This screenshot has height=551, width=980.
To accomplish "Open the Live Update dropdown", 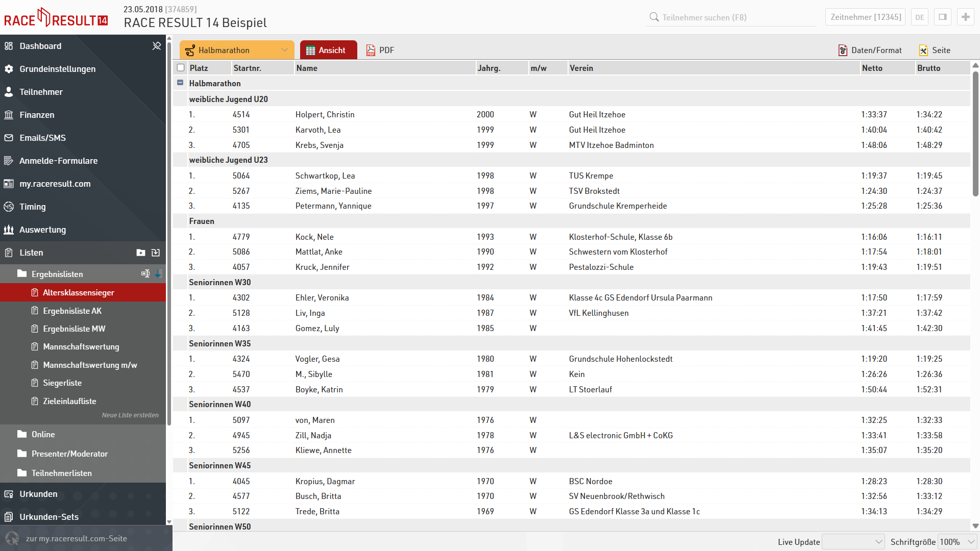I will (853, 542).
